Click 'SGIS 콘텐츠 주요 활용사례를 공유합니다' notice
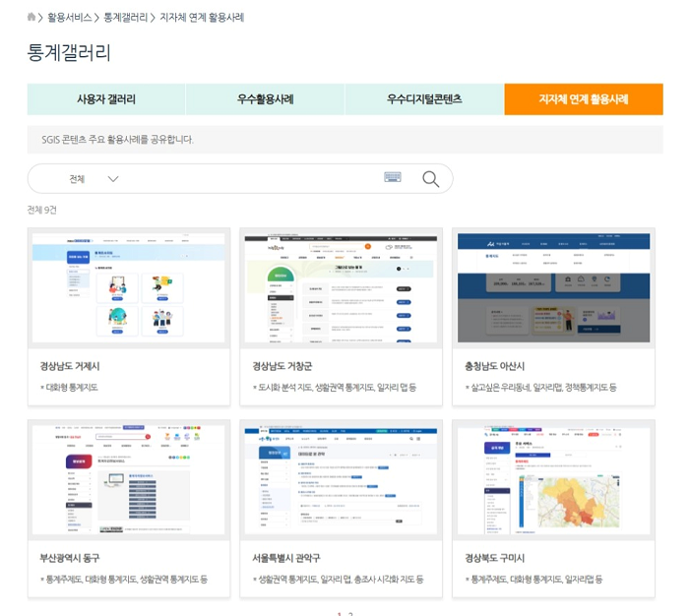This screenshot has width=689, height=616. click(x=117, y=140)
